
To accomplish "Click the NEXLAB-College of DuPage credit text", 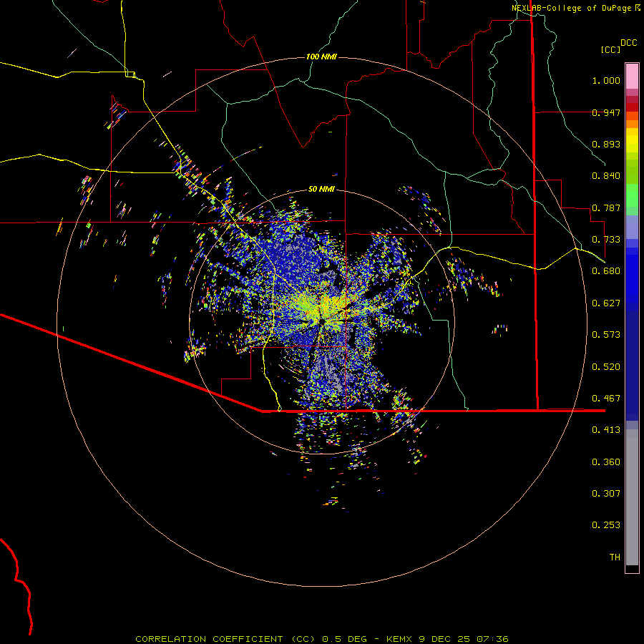I will [571, 8].
